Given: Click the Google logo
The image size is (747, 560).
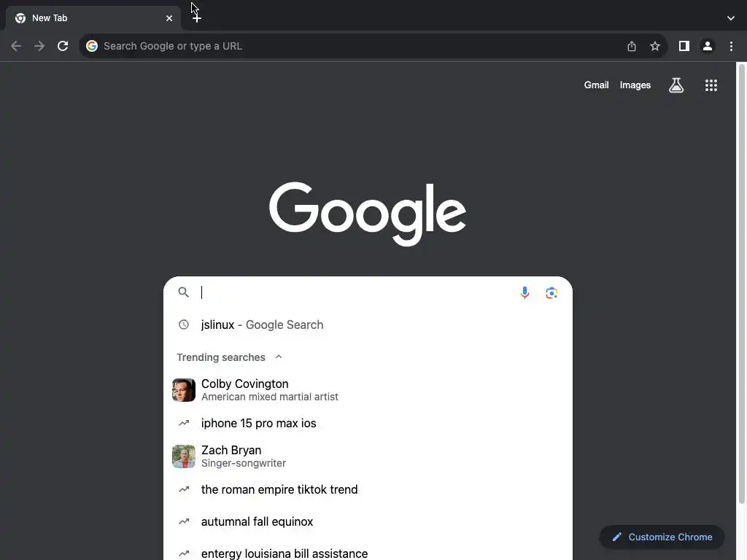Looking at the screenshot, I should [368, 214].
